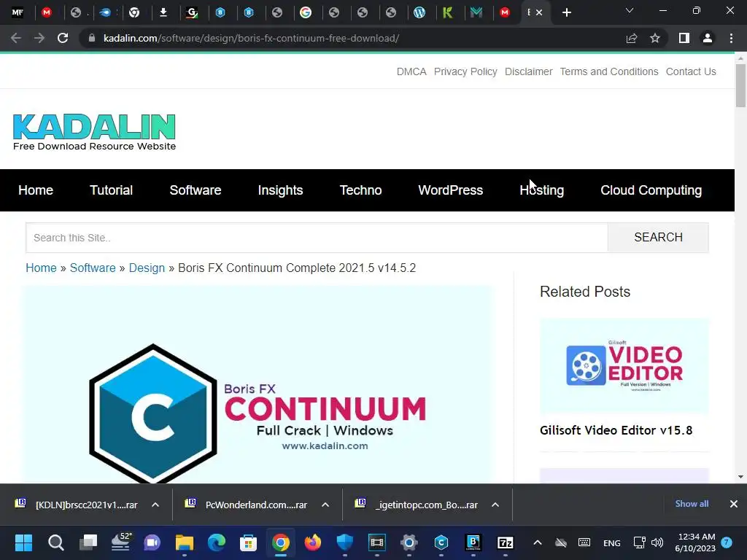Open Windows Security shield icon
747x560 pixels.
click(345, 542)
